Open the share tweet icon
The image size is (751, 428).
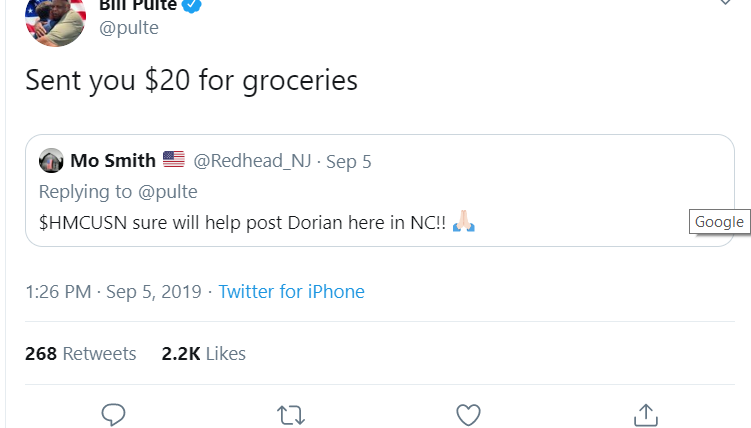pos(646,413)
